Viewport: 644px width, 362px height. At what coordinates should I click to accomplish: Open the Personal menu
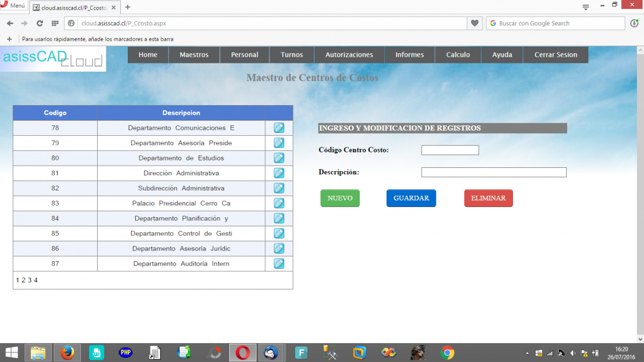tap(245, 55)
